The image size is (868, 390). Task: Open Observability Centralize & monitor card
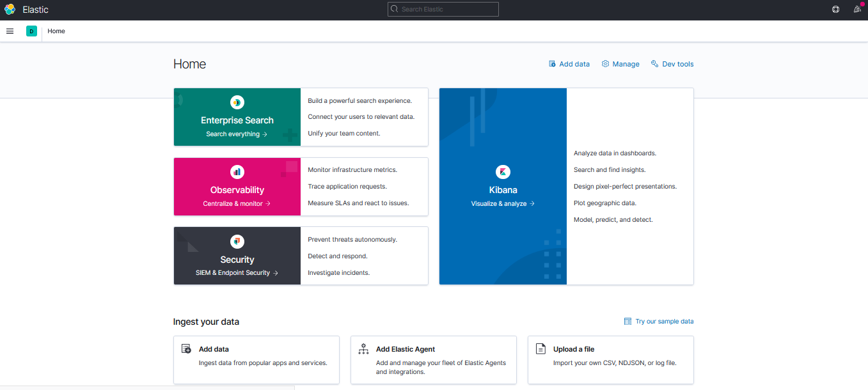301,187
